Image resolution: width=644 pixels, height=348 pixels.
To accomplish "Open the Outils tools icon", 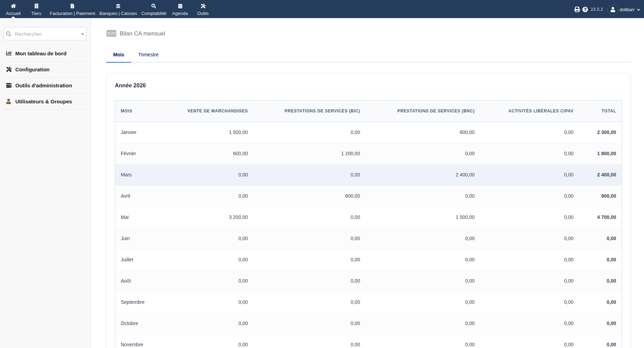I will pyautogui.click(x=203, y=6).
